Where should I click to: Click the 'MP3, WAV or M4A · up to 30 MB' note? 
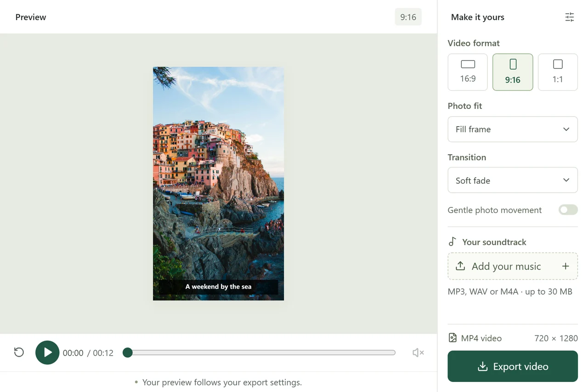point(510,291)
